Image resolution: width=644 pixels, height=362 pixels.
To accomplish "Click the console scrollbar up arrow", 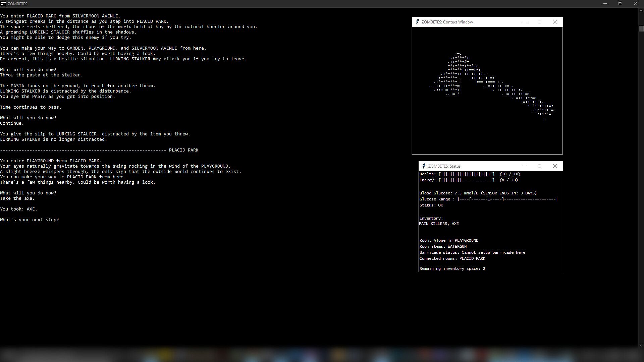I will pyautogui.click(x=641, y=11).
